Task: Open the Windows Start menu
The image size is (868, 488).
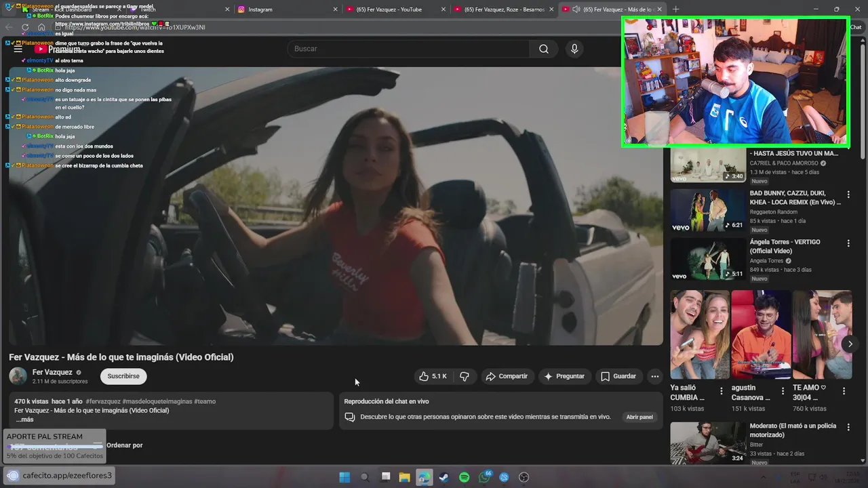Action: pyautogui.click(x=344, y=477)
